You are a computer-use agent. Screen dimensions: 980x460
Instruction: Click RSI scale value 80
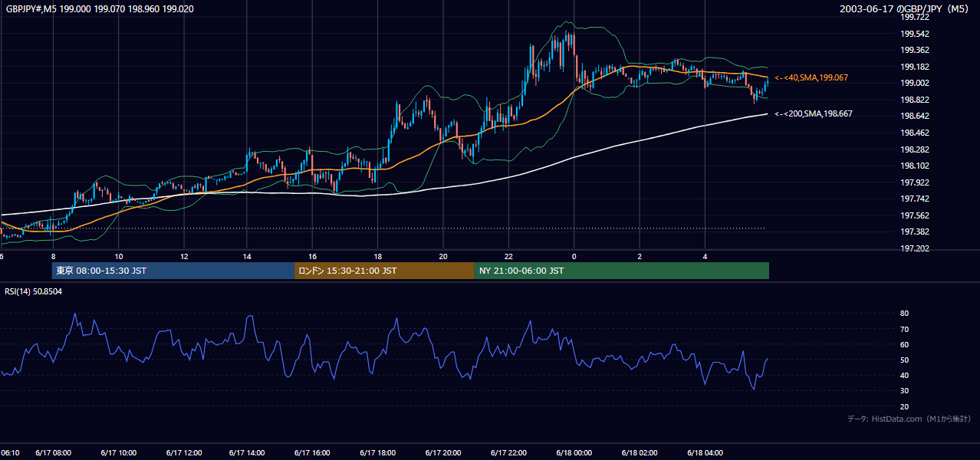[905, 314]
